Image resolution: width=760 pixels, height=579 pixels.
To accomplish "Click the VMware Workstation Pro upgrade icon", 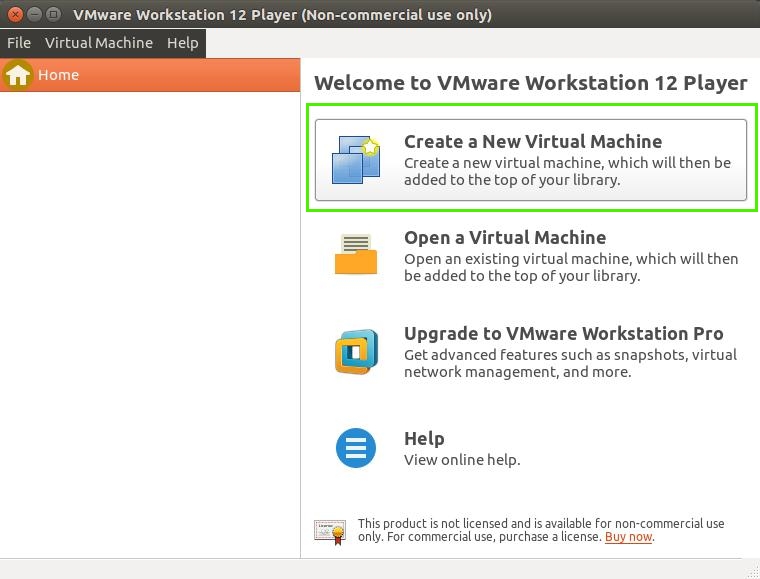I will click(357, 351).
